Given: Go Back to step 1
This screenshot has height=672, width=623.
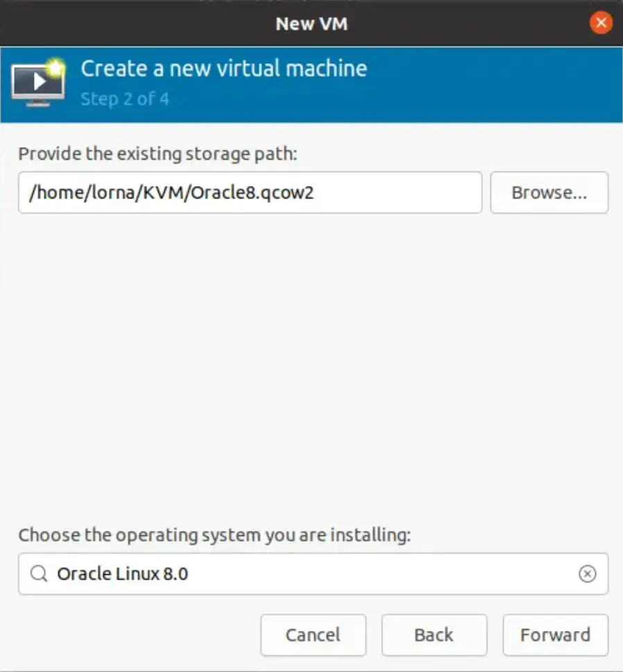Looking at the screenshot, I should click(434, 635).
